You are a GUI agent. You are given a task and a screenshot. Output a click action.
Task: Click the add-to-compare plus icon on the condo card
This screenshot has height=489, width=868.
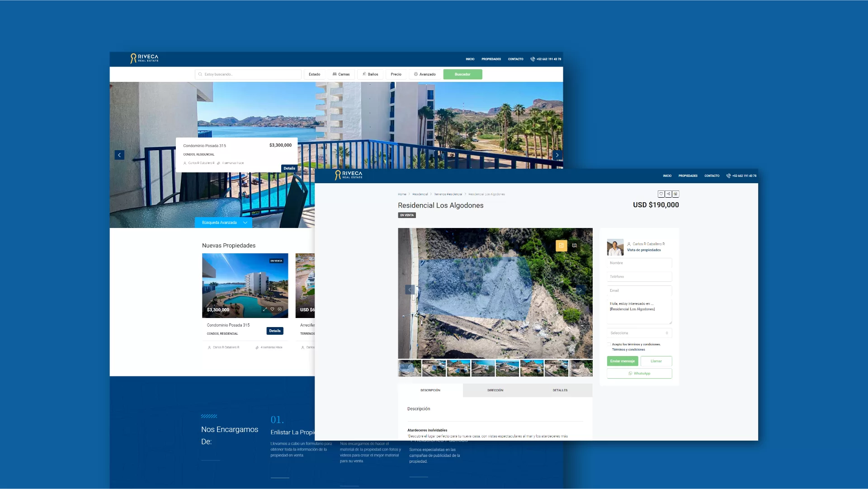point(280,309)
